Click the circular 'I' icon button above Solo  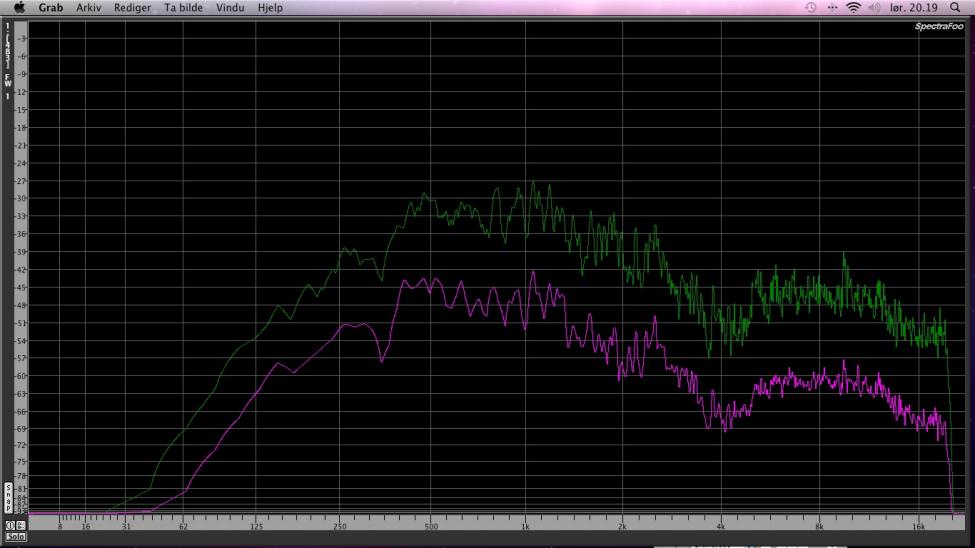click(10, 526)
